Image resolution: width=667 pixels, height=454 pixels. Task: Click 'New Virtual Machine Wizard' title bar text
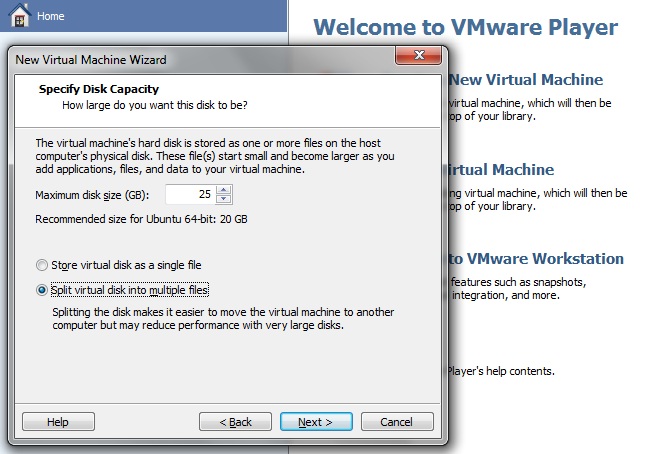pos(91,60)
